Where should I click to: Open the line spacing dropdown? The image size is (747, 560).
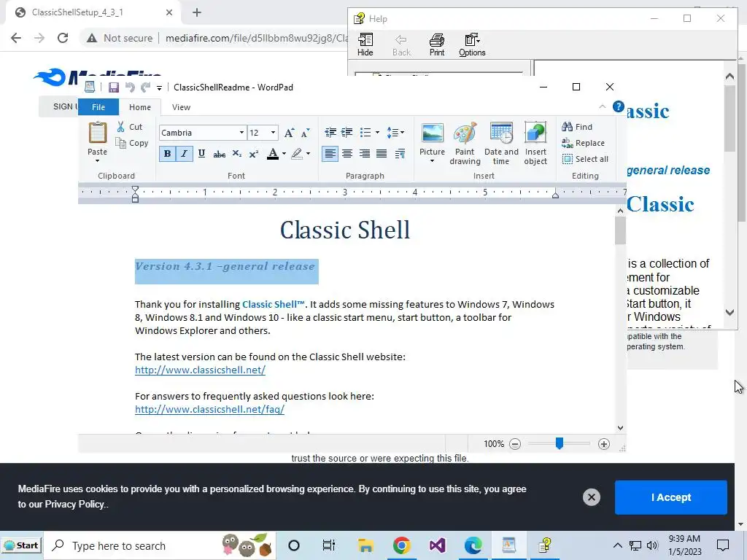pyautogui.click(x=395, y=133)
